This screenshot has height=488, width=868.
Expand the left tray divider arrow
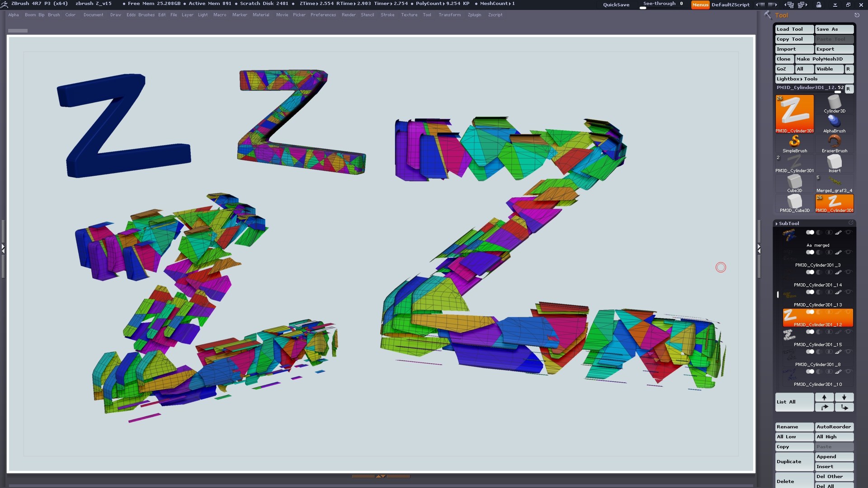[x=3, y=248]
